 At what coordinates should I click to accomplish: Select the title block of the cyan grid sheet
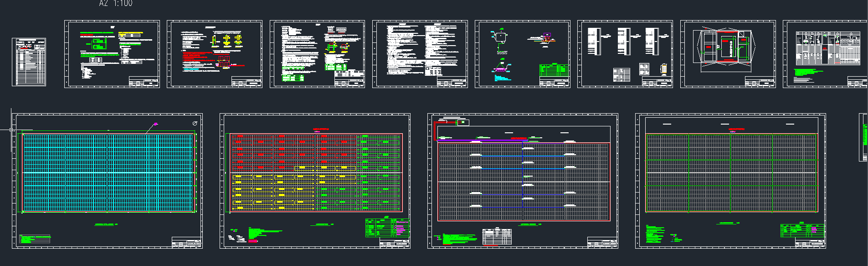tap(187, 242)
